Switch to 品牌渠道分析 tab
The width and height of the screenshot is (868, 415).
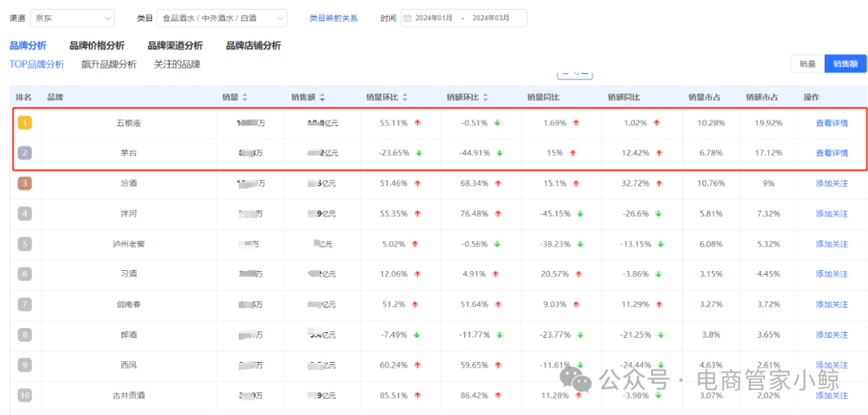(175, 46)
